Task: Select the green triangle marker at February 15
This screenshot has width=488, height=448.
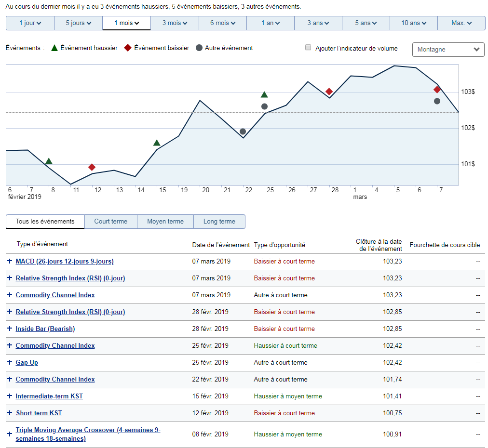Action: click(157, 143)
